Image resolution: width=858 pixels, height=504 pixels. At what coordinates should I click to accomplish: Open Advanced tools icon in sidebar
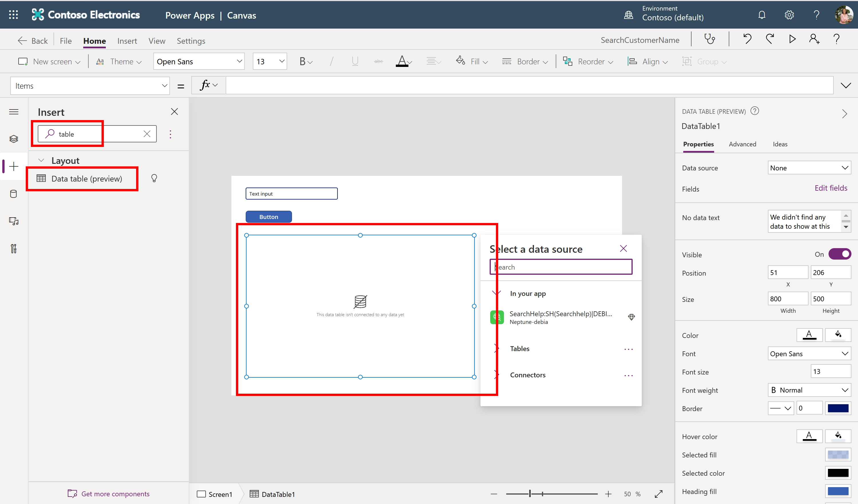tap(14, 249)
